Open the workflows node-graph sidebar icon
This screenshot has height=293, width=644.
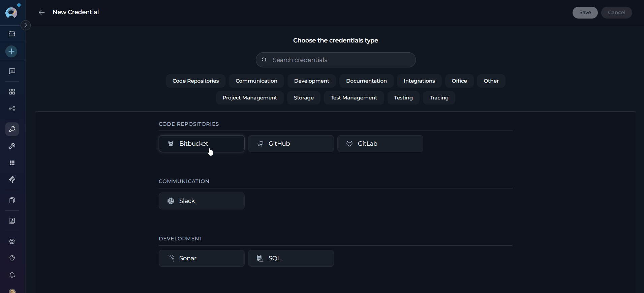click(x=12, y=109)
